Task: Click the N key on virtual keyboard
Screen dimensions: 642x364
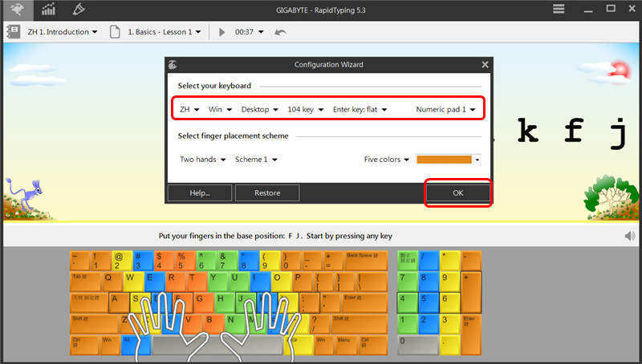Action: point(235,325)
